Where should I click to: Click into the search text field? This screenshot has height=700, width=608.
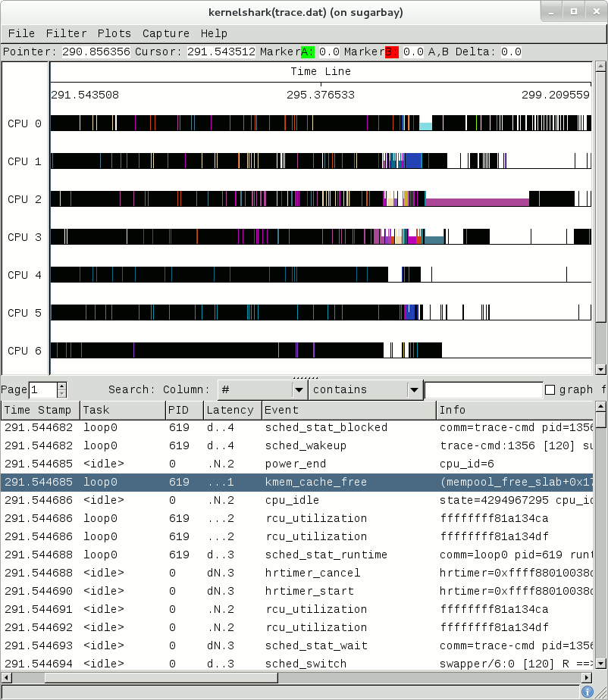click(x=483, y=390)
